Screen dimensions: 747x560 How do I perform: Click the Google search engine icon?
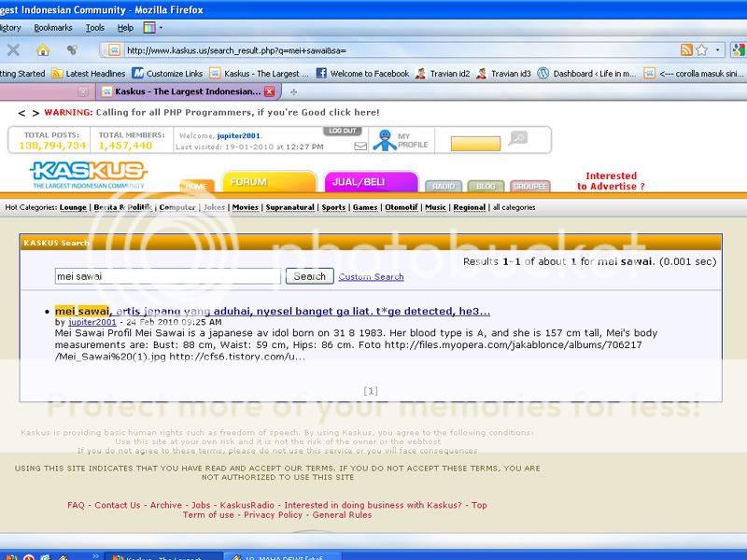[x=740, y=50]
